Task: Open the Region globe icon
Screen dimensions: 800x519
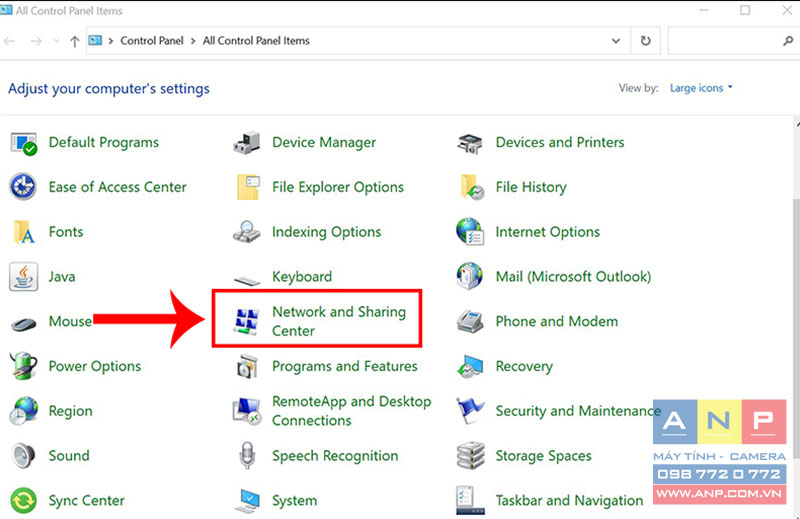Action: click(23, 411)
